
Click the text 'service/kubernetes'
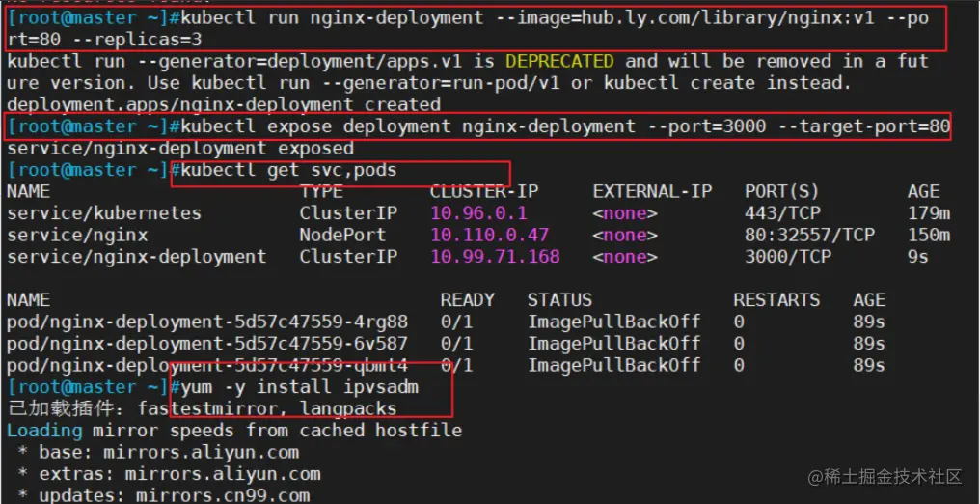click(x=104, y=213)
